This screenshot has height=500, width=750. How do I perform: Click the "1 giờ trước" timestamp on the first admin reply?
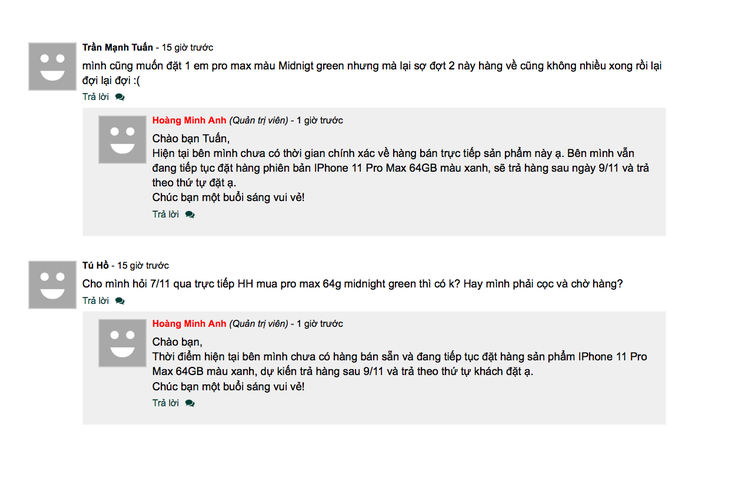click(320, 121)
